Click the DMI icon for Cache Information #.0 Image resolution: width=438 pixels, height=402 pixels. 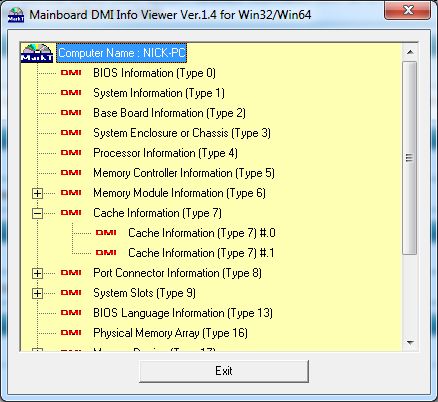[x=106, y=233]
